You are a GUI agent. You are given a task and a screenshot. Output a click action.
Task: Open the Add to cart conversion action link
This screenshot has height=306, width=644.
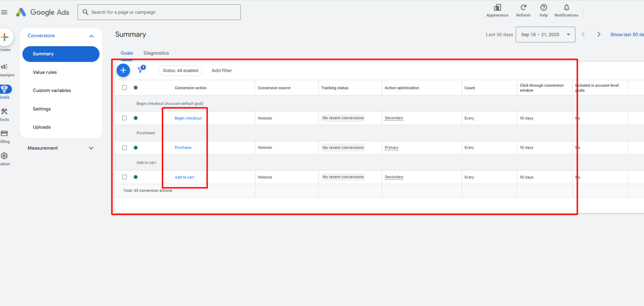[x=184, y=177]
